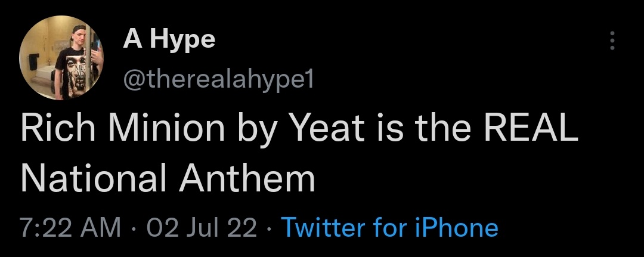Click the top dot of overflow icon

click(611, 33)
